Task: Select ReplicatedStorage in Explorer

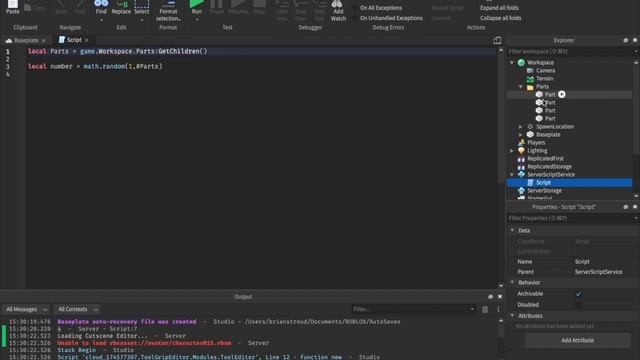Action: [x=549, y=167]
